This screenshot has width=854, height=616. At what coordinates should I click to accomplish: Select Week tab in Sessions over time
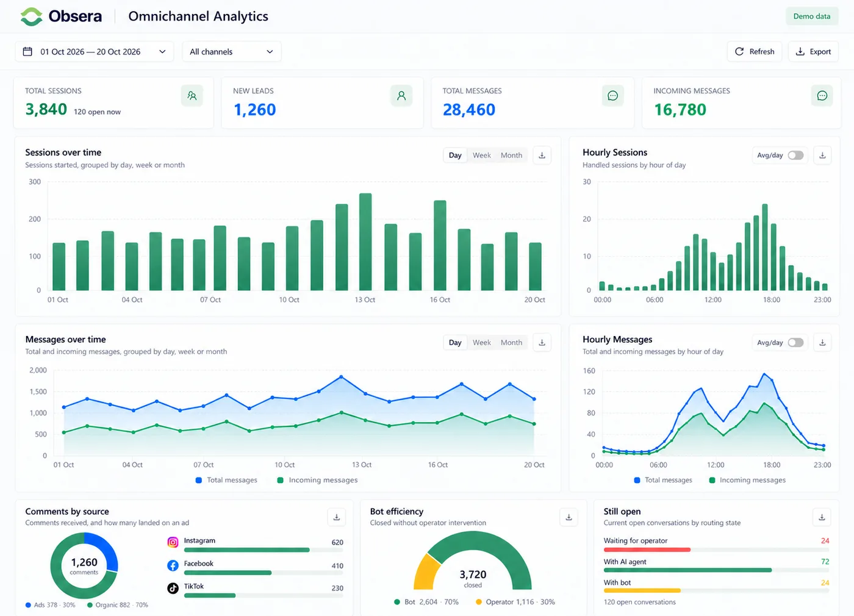coord(482,156)
